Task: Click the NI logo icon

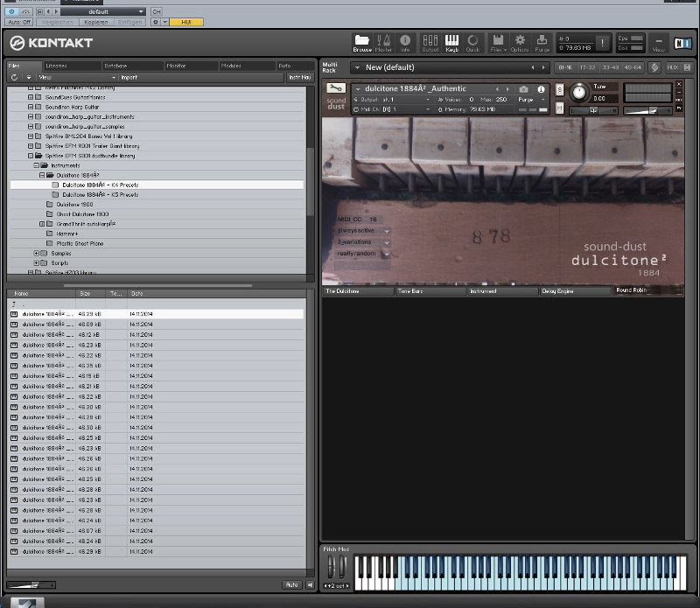Action: (x=682, y=43)
